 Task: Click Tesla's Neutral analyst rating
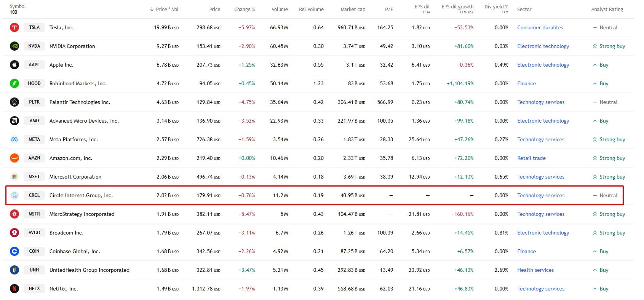605,27
